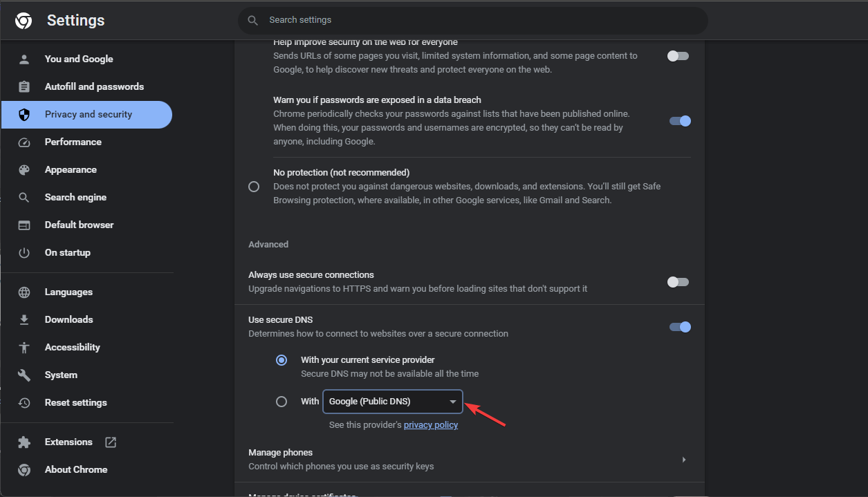The image size is (868, 497).
Task: Open the Google (Public DNS) dropdown
Action: (x=392, y=402)
